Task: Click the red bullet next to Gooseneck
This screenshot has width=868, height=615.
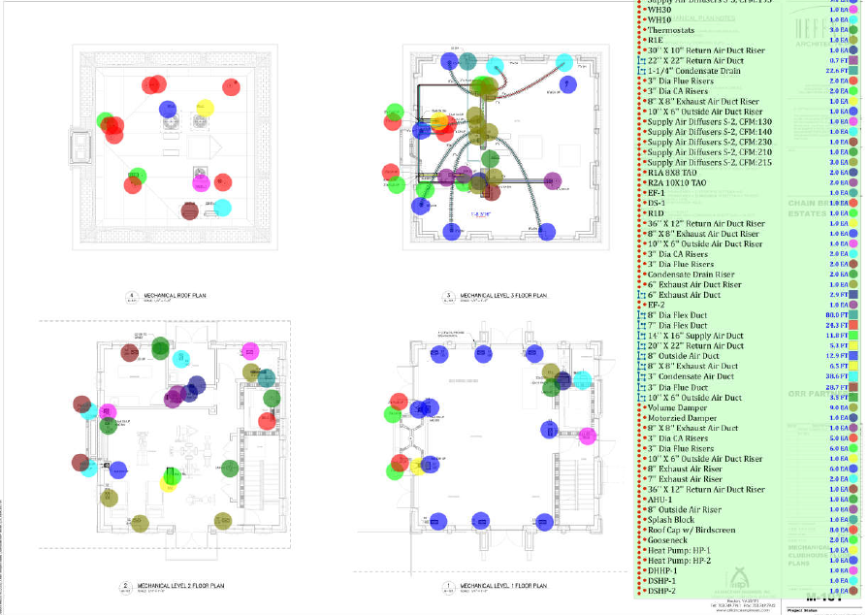Action: 642,540
